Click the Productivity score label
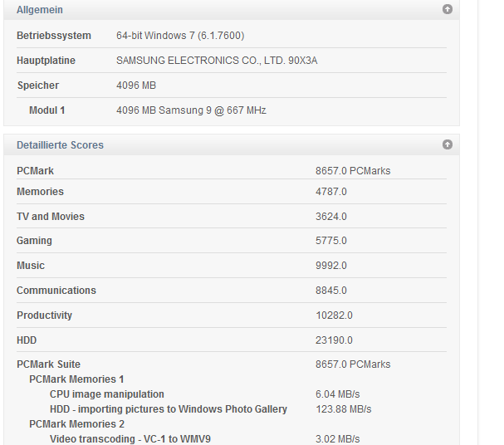Image resolution: width=504 pixels, height=445 pixels. 44,315
